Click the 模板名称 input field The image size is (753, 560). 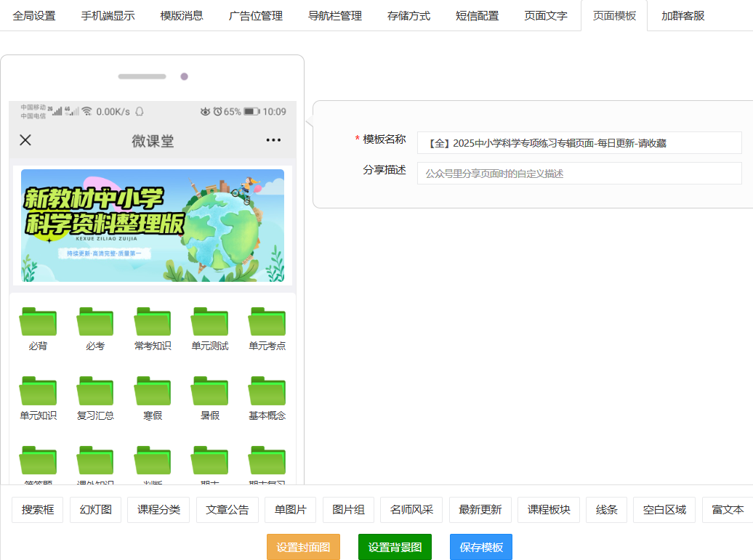[579, 143]
